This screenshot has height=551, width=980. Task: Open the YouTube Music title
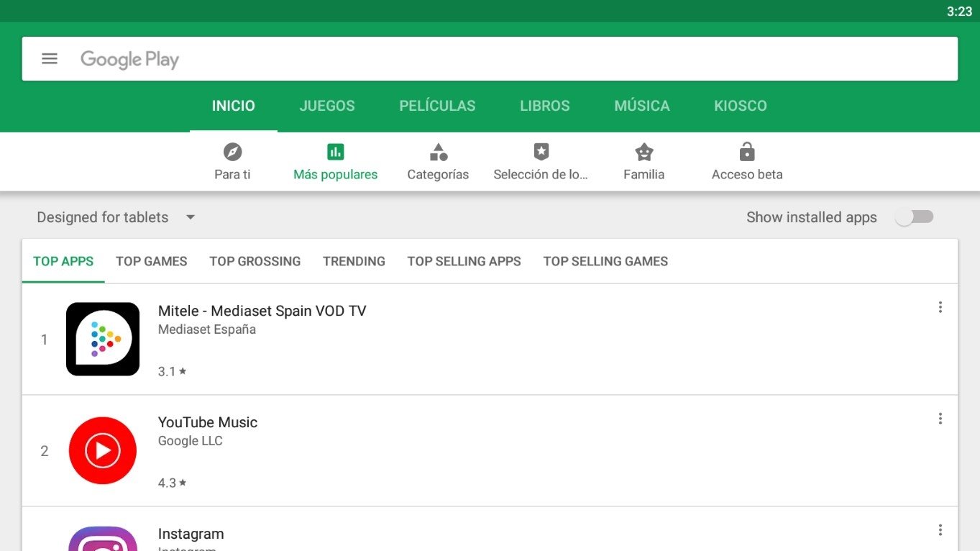pos(208,422)
